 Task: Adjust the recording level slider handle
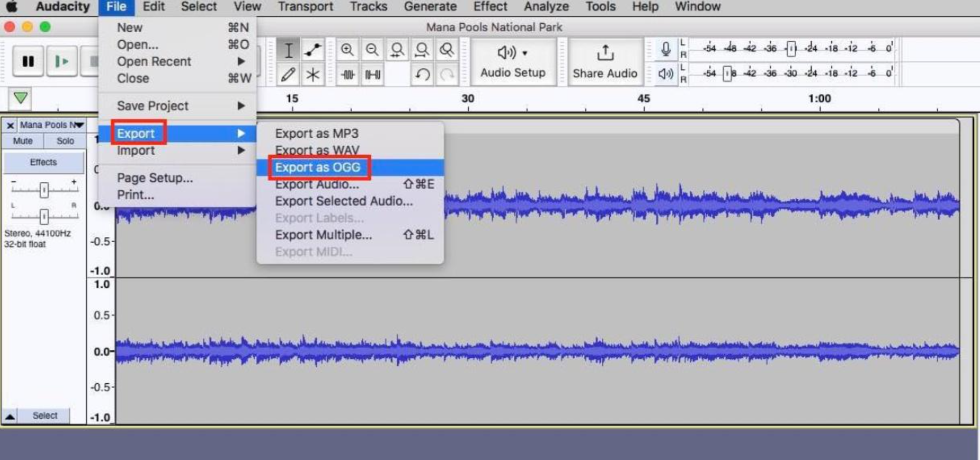point(791,48)
